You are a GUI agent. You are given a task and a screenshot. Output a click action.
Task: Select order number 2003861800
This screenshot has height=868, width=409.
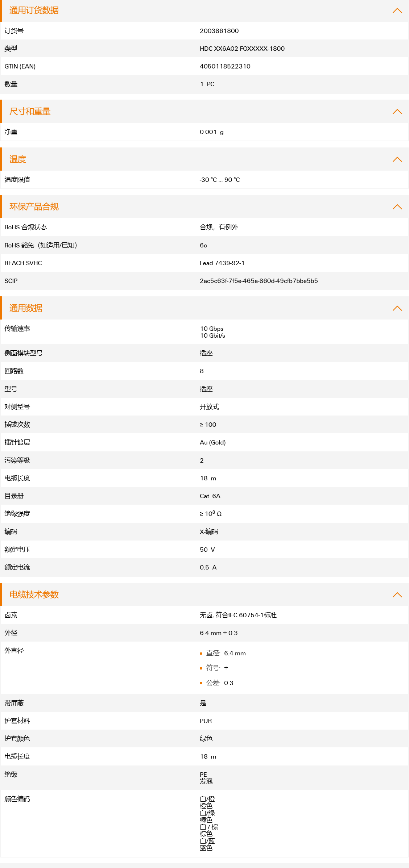[219, 31]
